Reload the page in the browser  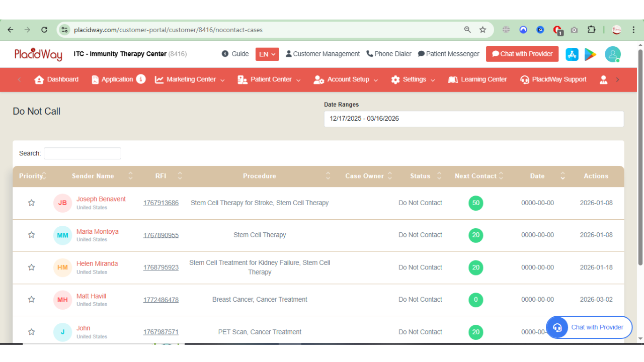coord(44,30)
